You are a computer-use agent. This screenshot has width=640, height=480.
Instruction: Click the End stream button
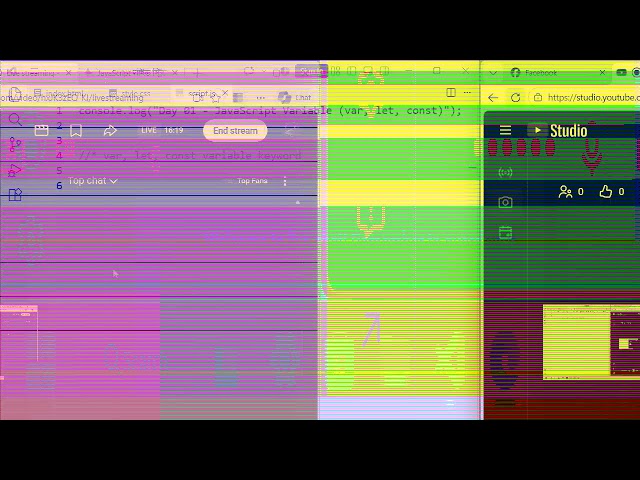pyautogui.click(x=235, y=131)
